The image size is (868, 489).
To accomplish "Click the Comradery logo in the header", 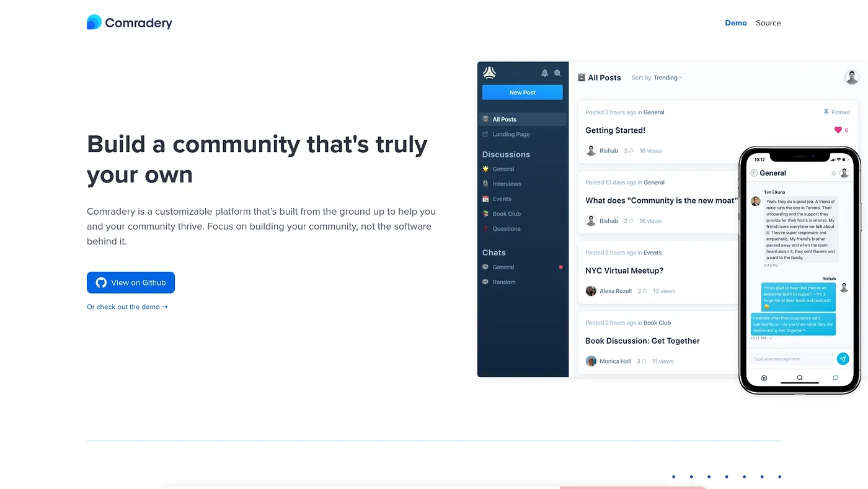I will click(130, 23).
